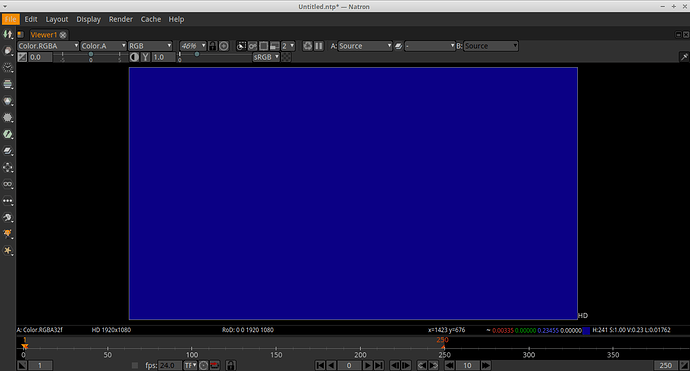Open the sRGB colorspace dropdown
This screenshot has height=371, width=690.
tap(266, 57)
